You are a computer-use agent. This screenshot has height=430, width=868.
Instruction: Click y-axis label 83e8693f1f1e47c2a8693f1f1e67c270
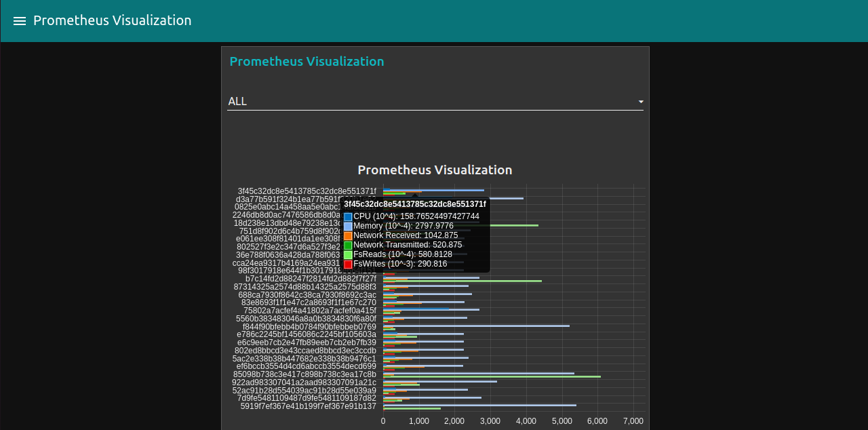point(309,302)
